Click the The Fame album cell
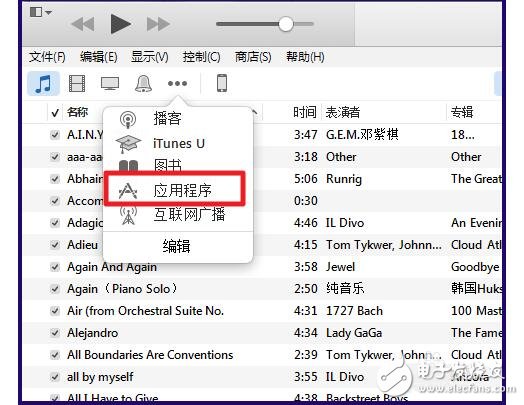The image size is (524, 405). (476, 333)
